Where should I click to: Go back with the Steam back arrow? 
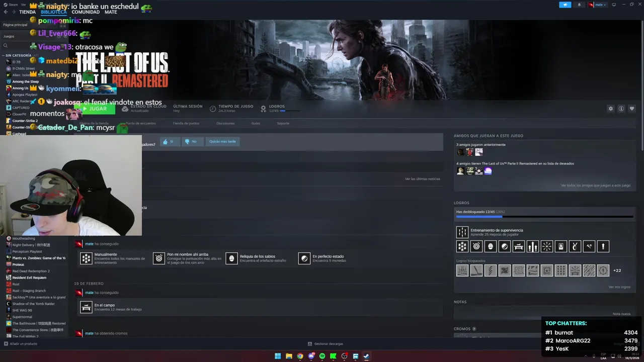point(6,12)
